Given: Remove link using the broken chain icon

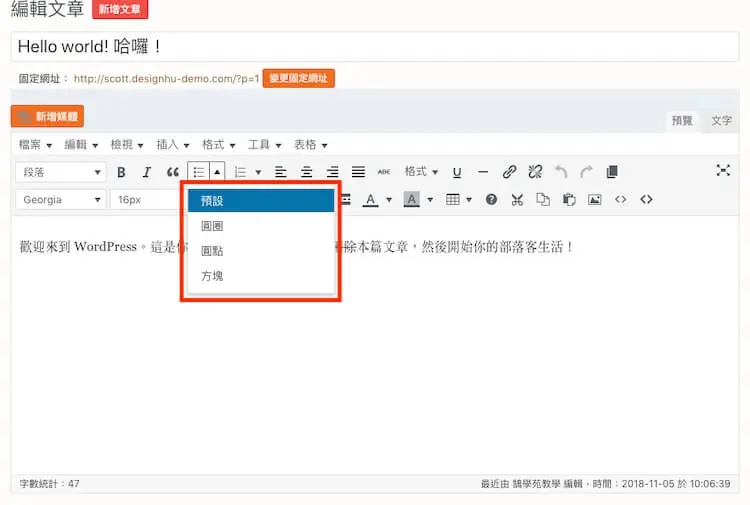Looking at the screenshot, I should click(x=535, y=172).
